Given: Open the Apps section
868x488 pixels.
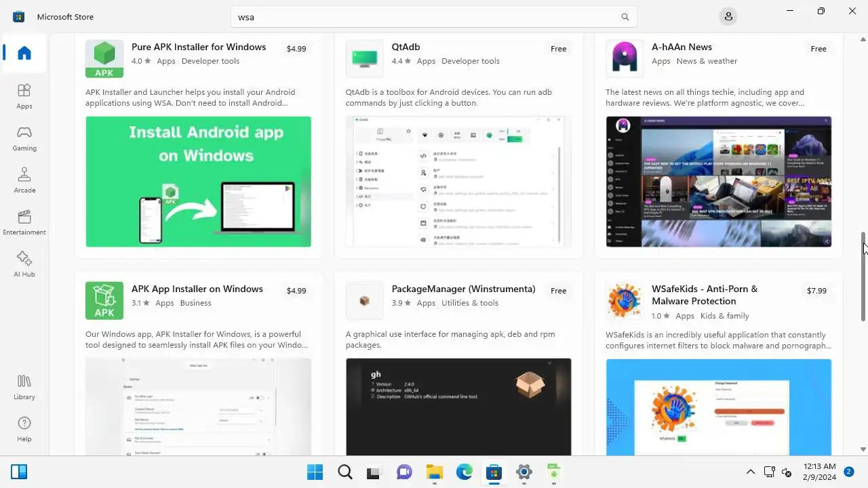Looking at the screenshot, I should point(24,96).
